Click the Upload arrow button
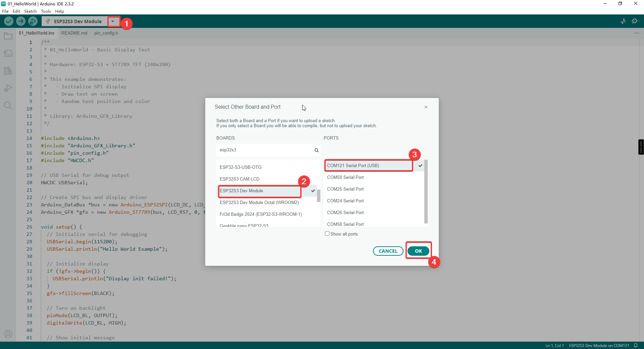Screen dimensions: 644x349 click(x=21, y=21)
